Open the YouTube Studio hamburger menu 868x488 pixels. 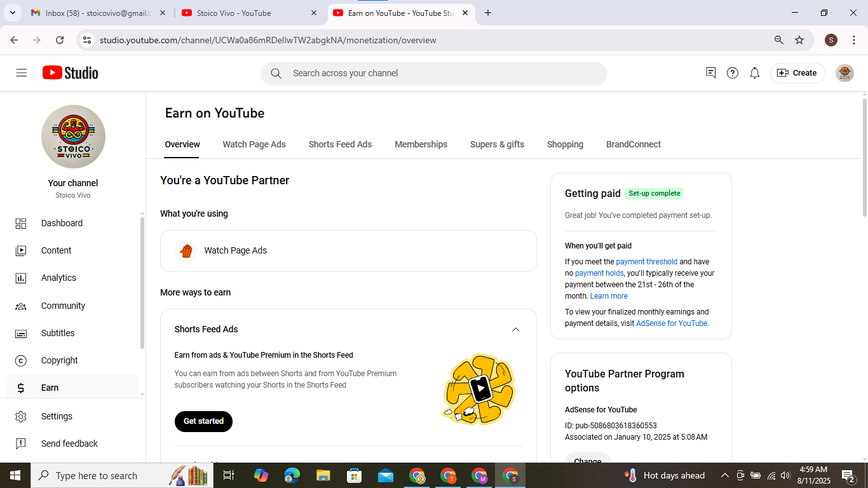click(x=22, y=73)
